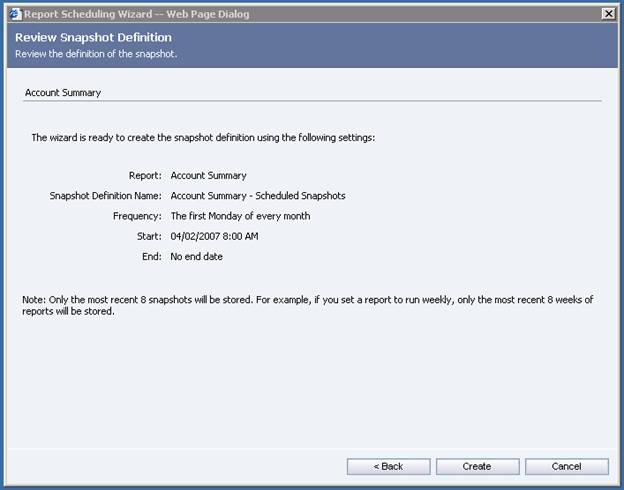Select 'Account Summary - Scheduled Snapshots' name text
This screenshot has width=624, height=490.
coord(258,196)
